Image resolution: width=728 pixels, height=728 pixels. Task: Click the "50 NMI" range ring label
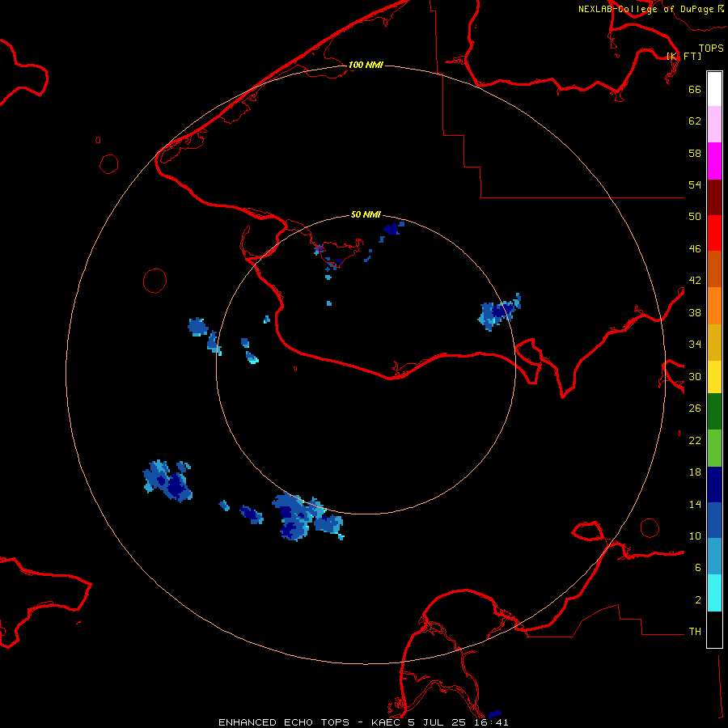[x=366, y=214]
